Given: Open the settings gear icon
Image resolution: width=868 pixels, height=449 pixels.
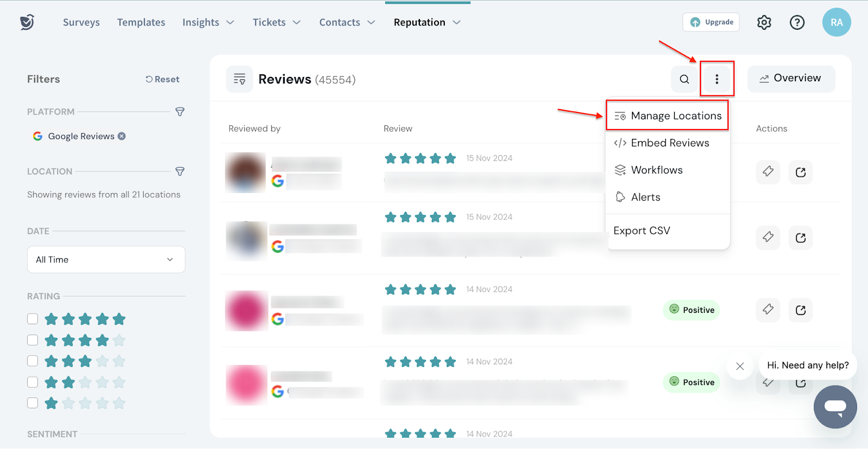Looking at the screenshot, I should click(x=764, y=22).
